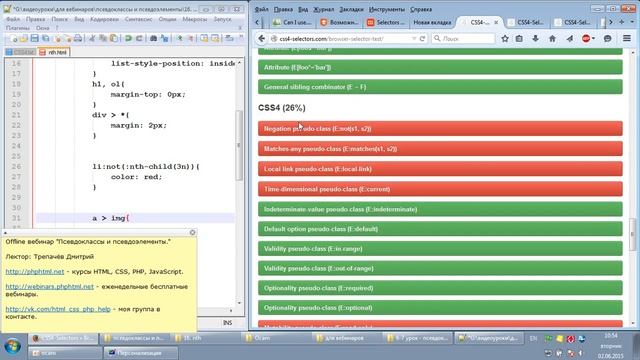640x360 pixels.
Task: Click the General sibling combinator bar
Action: (440, 87)
